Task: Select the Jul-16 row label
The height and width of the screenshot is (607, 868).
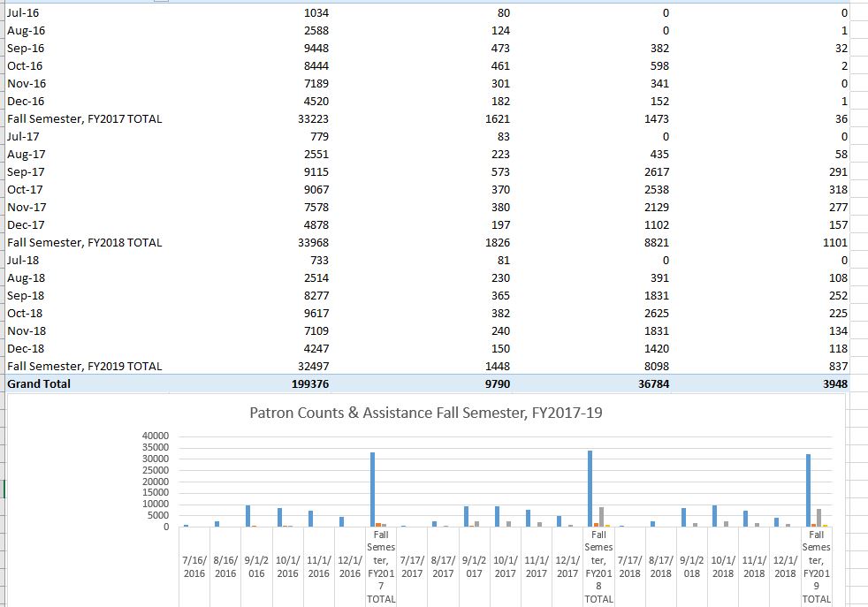Action: (x=23, y=12)
